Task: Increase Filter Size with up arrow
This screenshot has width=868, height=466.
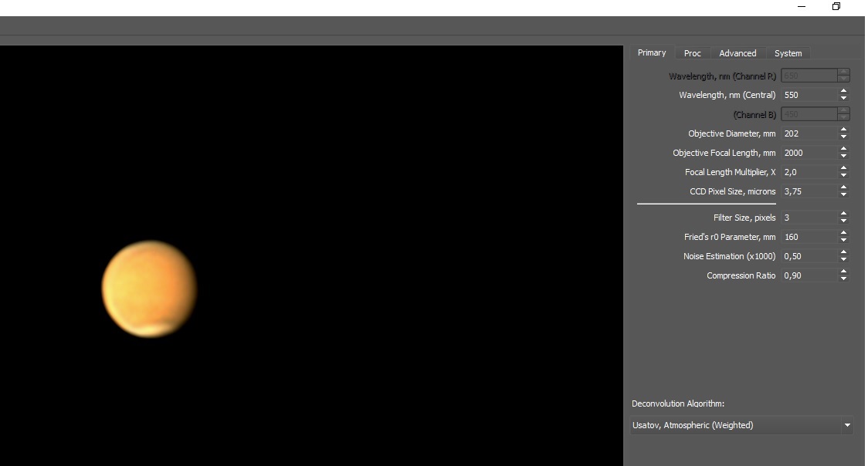Action: click(843, 214)
